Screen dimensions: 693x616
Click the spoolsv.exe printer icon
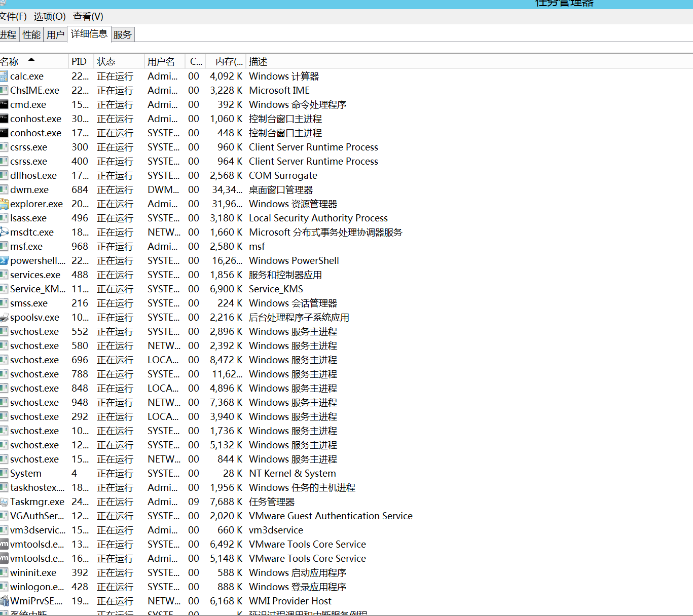click(x=4, y=318)
